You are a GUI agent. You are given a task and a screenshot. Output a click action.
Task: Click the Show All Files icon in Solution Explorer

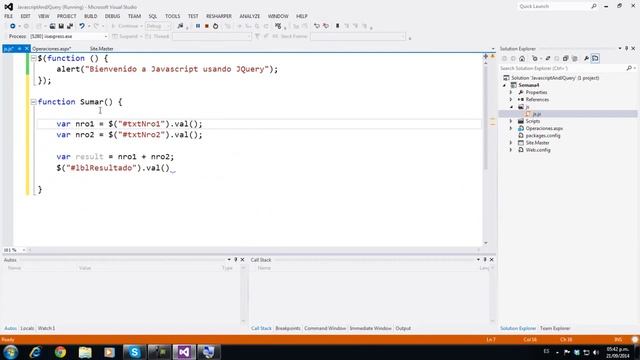pyautogui.click(x=575, y=58)
